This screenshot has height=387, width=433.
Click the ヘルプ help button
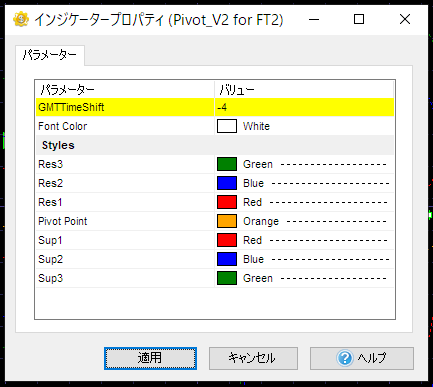point(362,358)
